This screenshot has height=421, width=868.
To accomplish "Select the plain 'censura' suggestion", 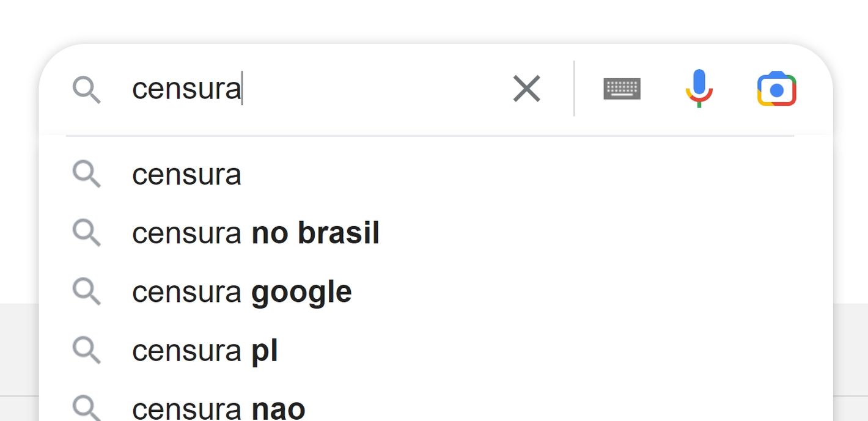I will point(186,175).
